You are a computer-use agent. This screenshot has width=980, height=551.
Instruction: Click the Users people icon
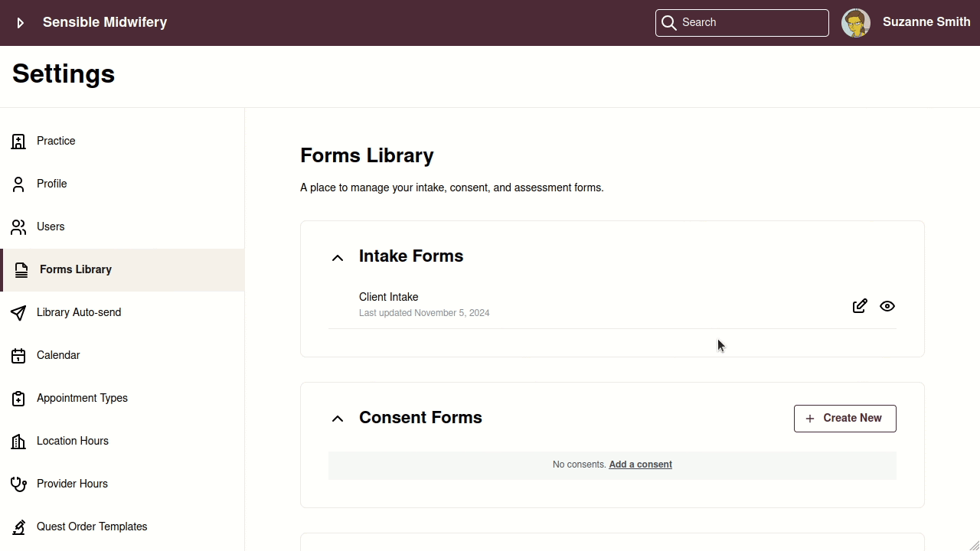click(x=18, y=227)
